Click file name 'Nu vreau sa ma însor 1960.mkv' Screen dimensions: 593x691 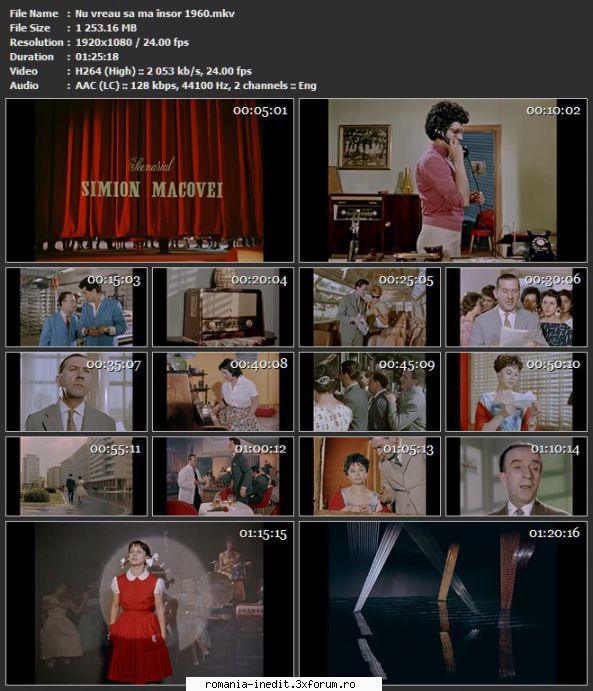click(155, 14)
